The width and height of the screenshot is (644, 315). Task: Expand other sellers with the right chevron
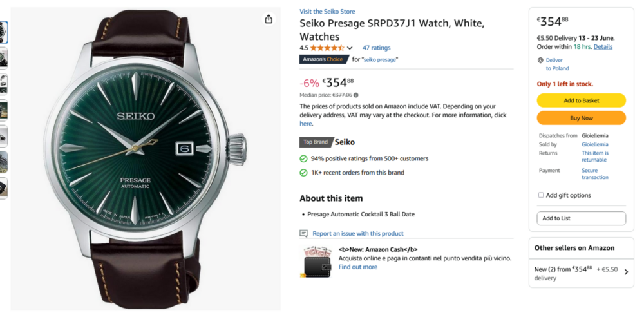[x=627, y=272]
